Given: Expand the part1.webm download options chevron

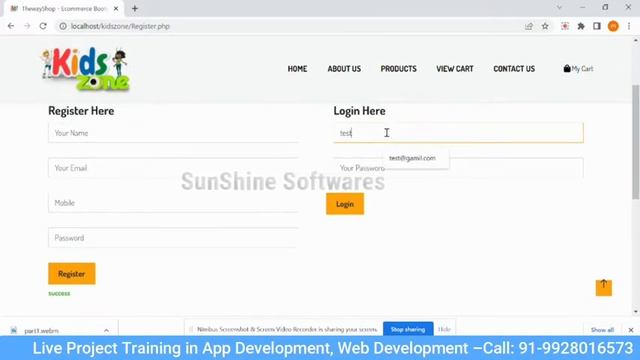Looking at the screenshot, I should [107, 330].
